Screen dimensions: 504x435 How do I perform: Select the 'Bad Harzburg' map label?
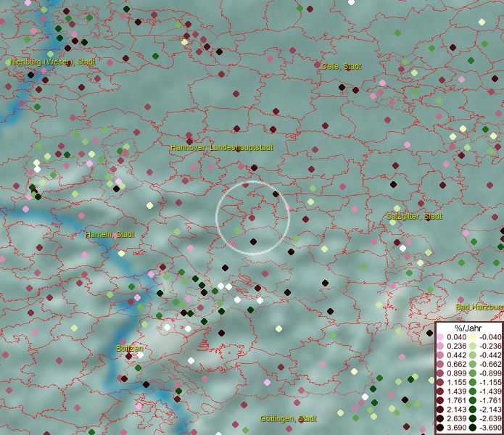[x=479, y=307]
